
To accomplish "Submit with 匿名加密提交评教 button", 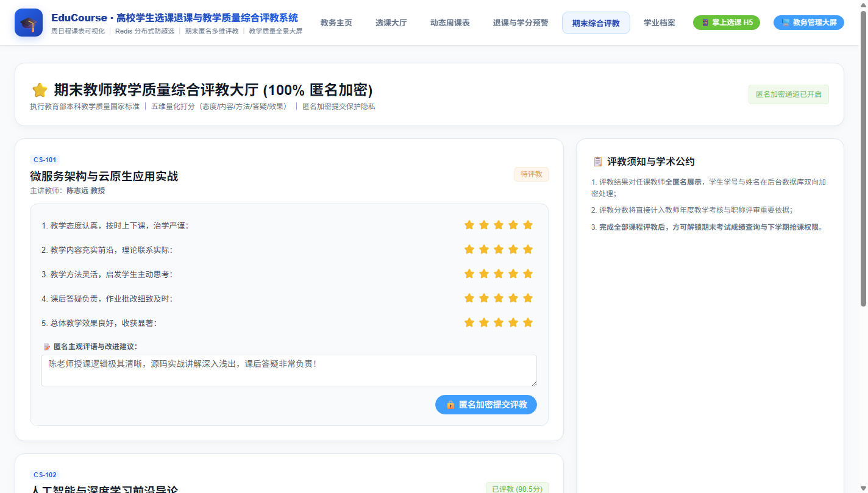I will pos(486,405).
